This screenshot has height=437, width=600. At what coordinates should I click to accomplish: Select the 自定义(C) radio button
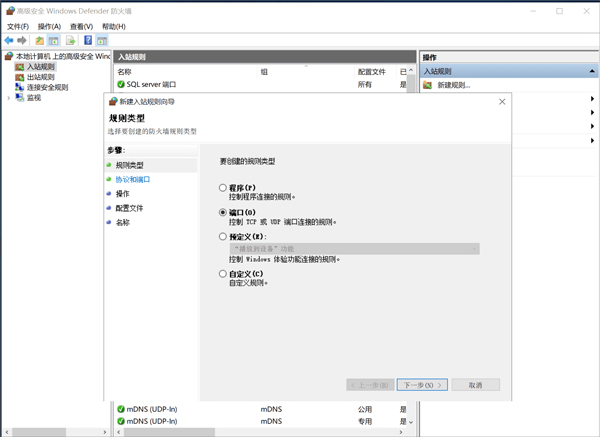click(223, 274)
